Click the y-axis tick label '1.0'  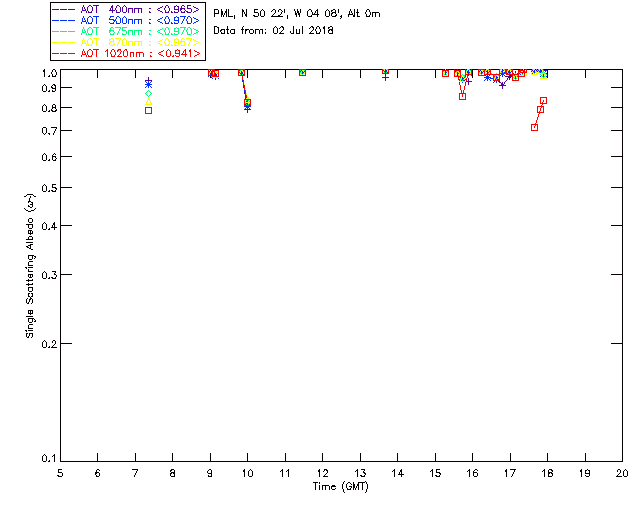[x=49, y=73]
